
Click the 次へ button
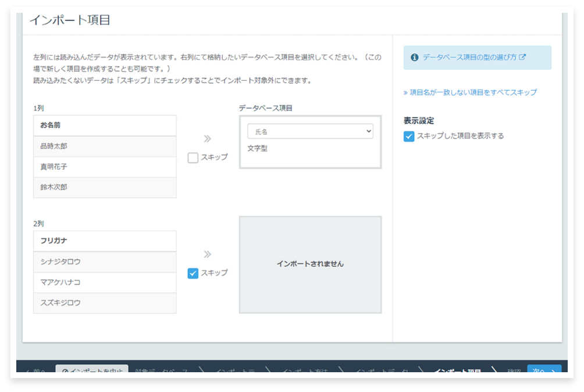coord(544,372)
